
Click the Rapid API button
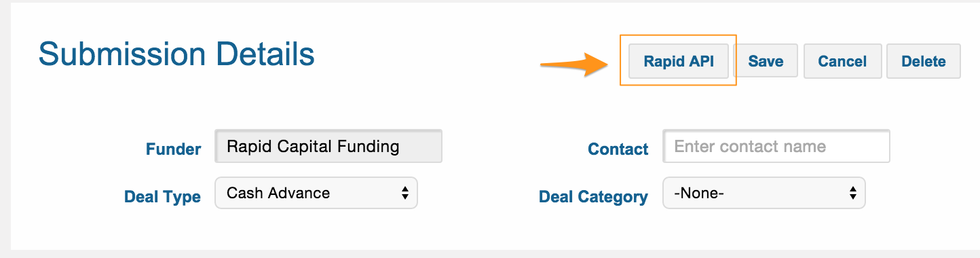pos(678,61)
